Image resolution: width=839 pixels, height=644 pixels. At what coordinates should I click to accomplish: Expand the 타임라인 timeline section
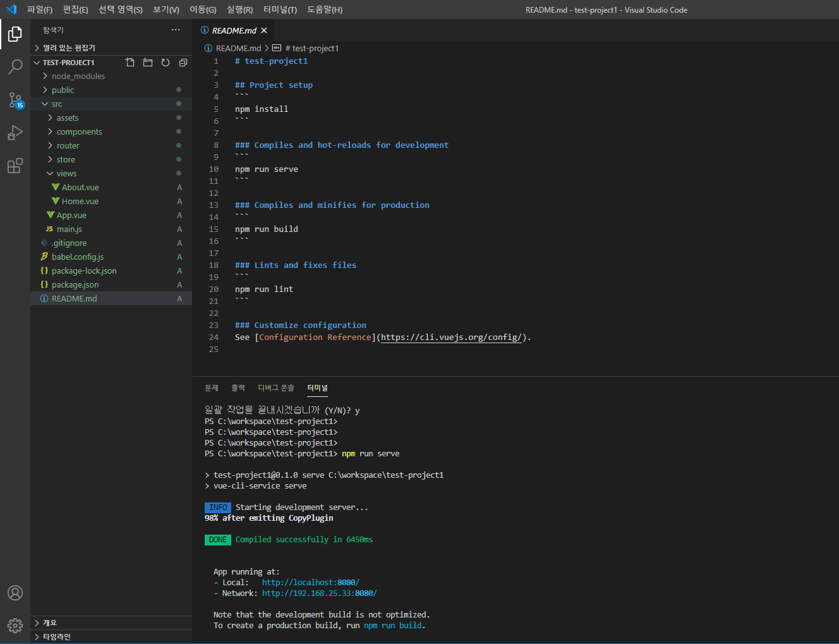[x=111, y=636]
